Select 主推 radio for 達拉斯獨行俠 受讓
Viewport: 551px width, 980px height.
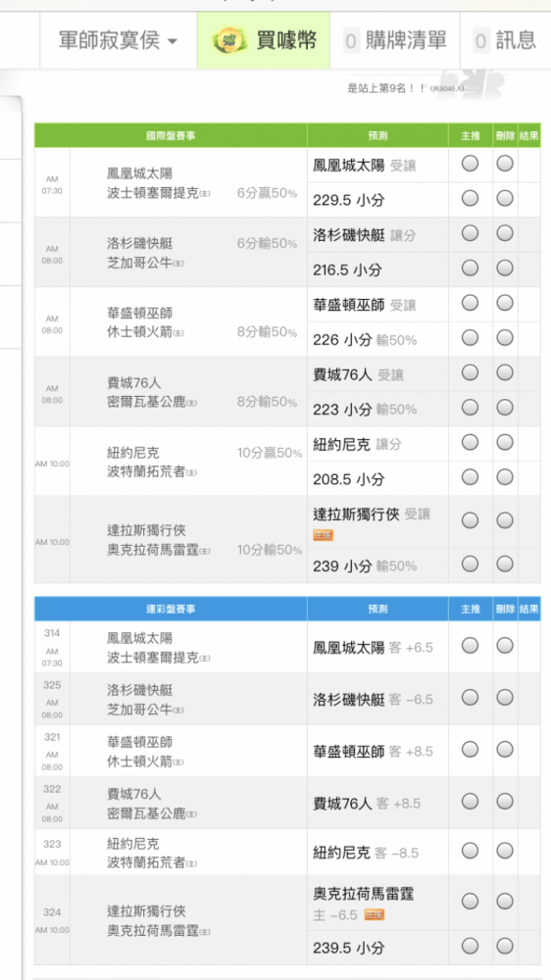tap(470, 520)
